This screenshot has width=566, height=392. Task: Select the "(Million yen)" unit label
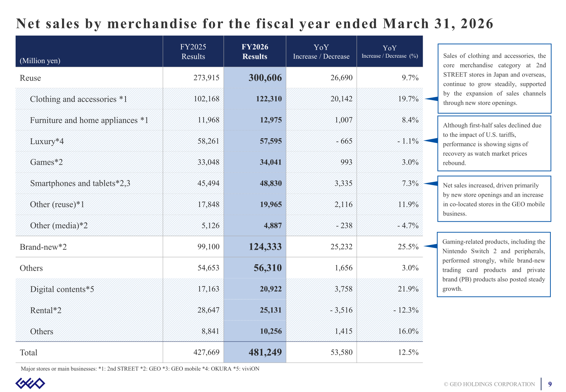[40, 61]
